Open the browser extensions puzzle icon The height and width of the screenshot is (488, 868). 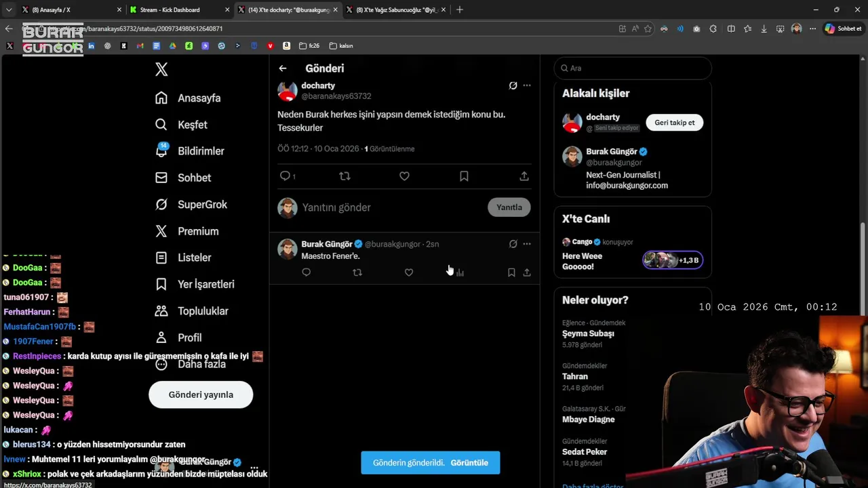pyautogui.click(x=713, y=28)
